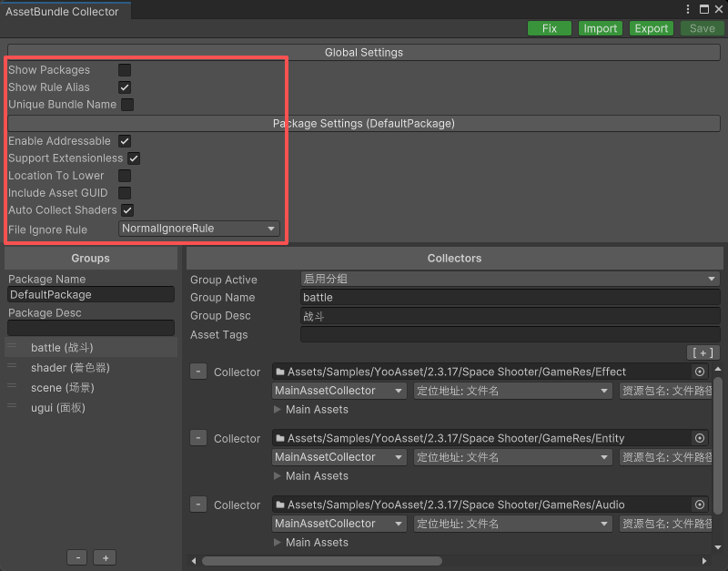
Task: Remove selected group with minus button
Action: 77,557
